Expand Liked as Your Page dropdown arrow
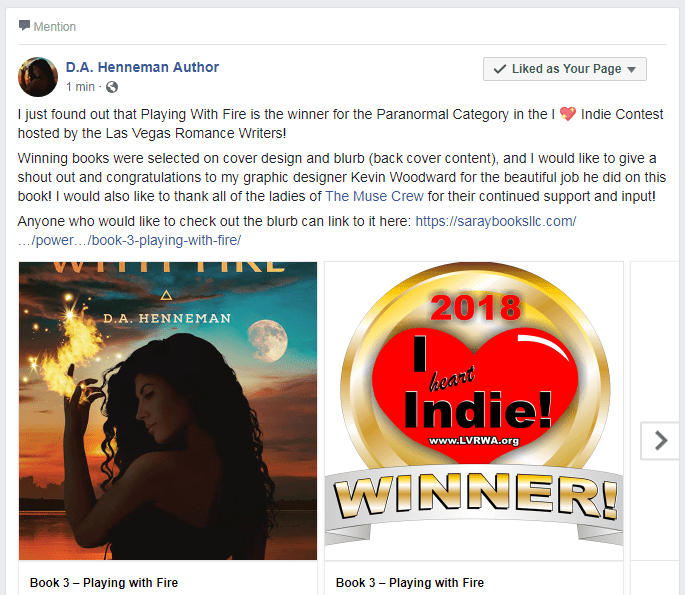 631,69
